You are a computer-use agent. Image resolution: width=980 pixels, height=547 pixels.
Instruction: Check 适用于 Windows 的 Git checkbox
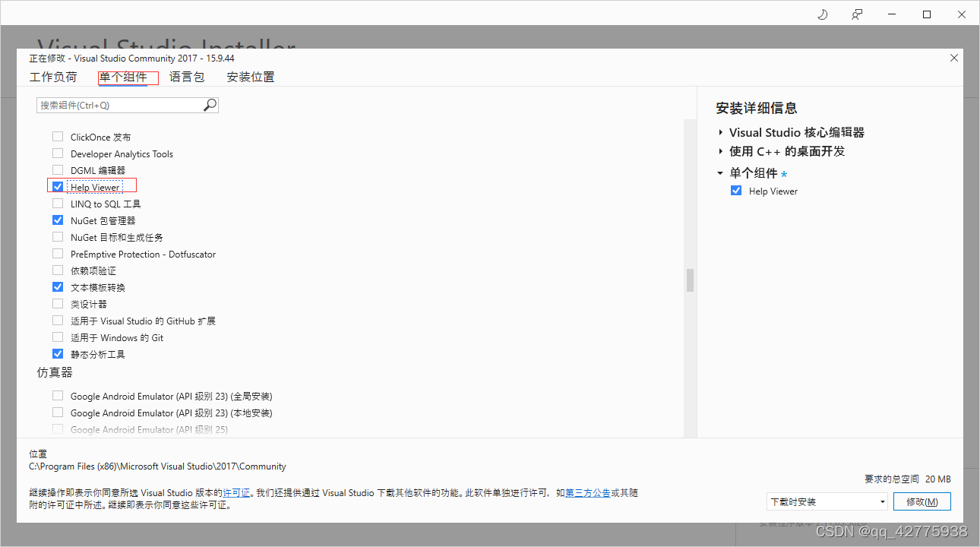pyautogui.click(x=58, y=337)
